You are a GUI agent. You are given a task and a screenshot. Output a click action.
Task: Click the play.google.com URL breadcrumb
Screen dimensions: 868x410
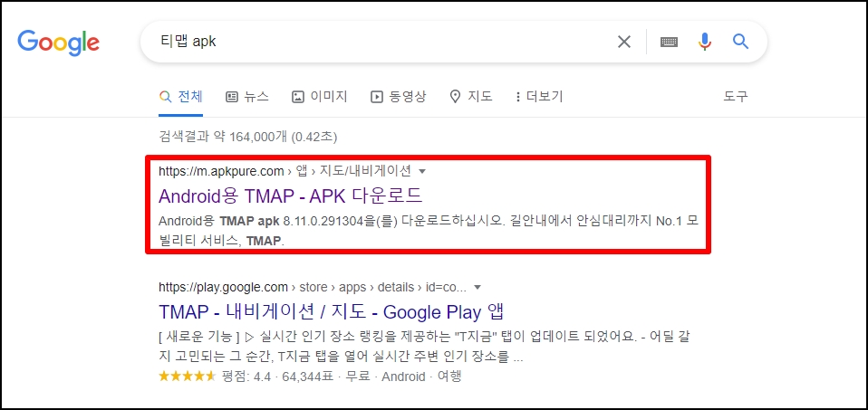[313, 287]
